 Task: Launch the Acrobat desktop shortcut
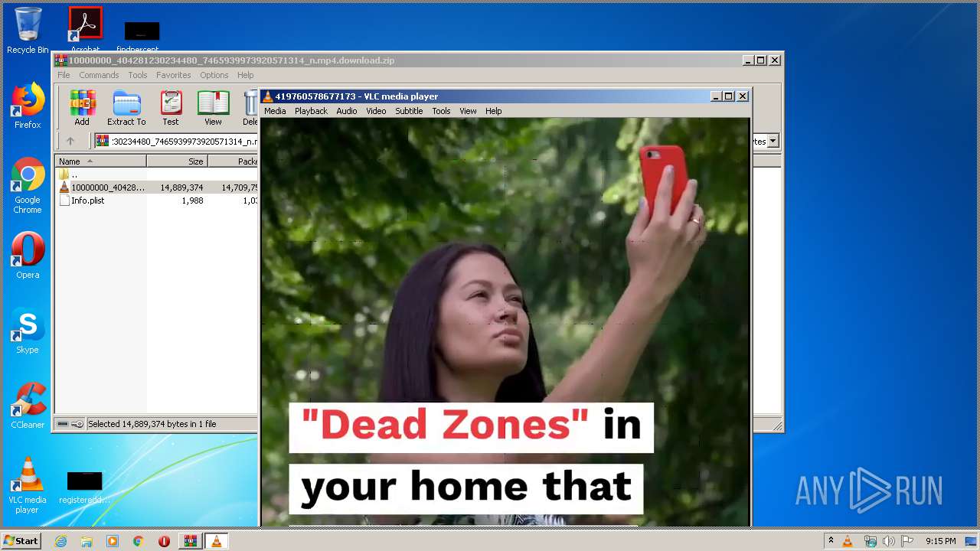point(85,29)
